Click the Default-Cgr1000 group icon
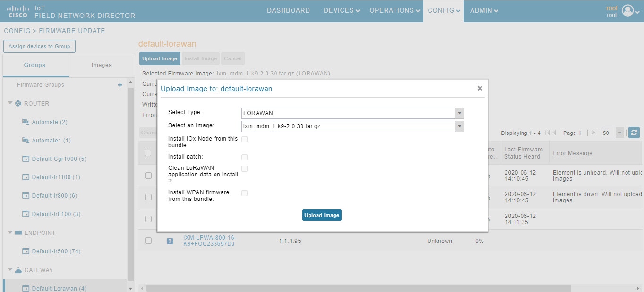This screenshot has width=644, height=292. tap(26, 159)
